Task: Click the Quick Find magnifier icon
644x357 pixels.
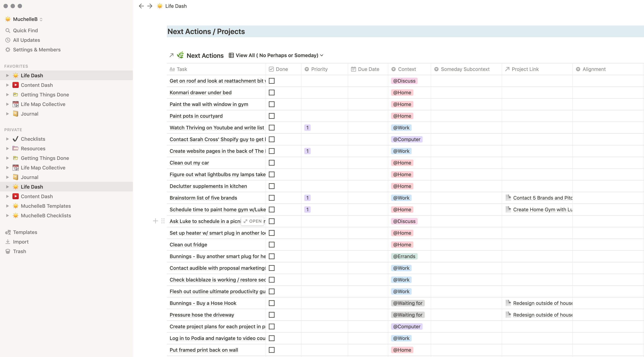Action: tap(8, 31)
